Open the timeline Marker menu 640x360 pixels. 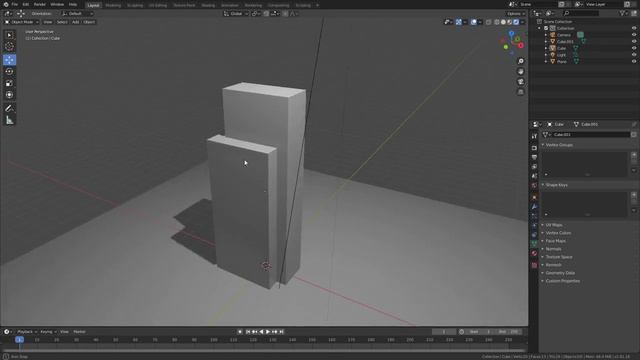pos(79,332)
